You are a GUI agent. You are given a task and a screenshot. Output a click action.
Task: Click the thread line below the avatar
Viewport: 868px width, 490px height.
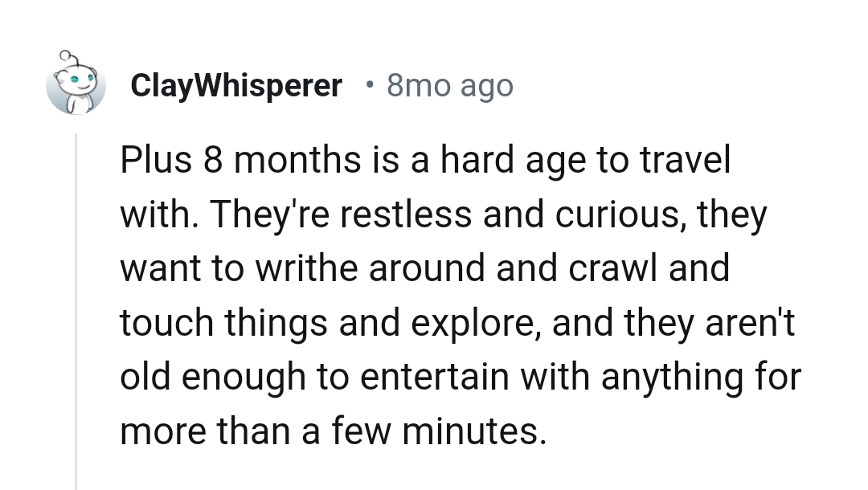[x=76, y=305]
